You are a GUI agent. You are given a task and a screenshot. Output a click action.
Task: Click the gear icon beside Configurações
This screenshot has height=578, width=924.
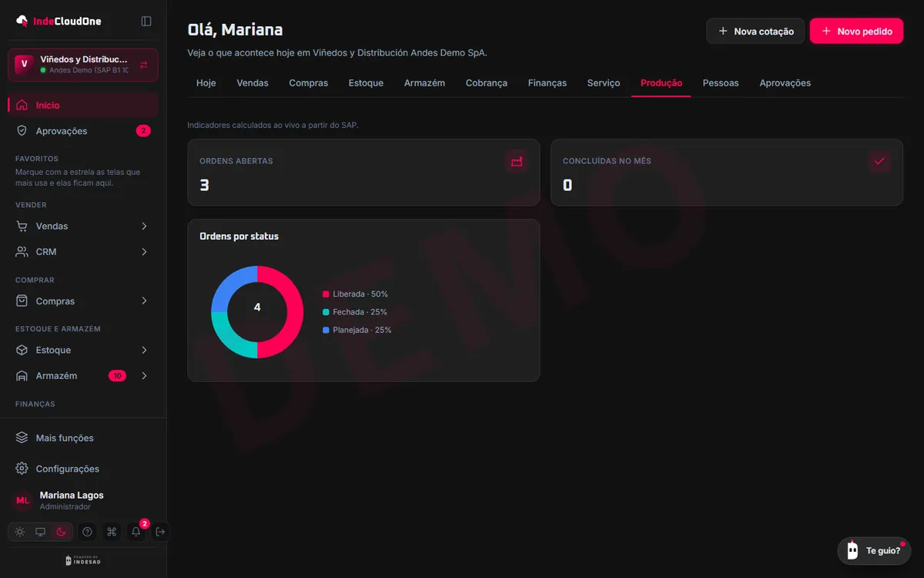pos(22,469)
